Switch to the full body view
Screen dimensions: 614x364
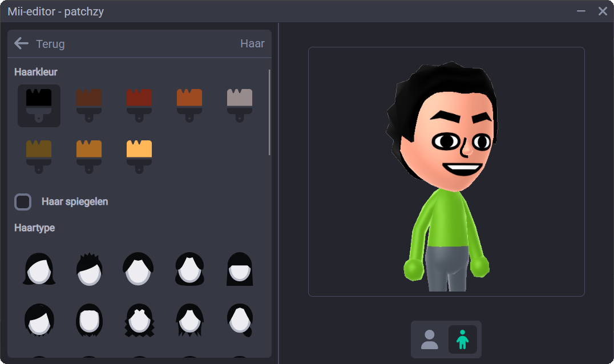click(462, 339)
